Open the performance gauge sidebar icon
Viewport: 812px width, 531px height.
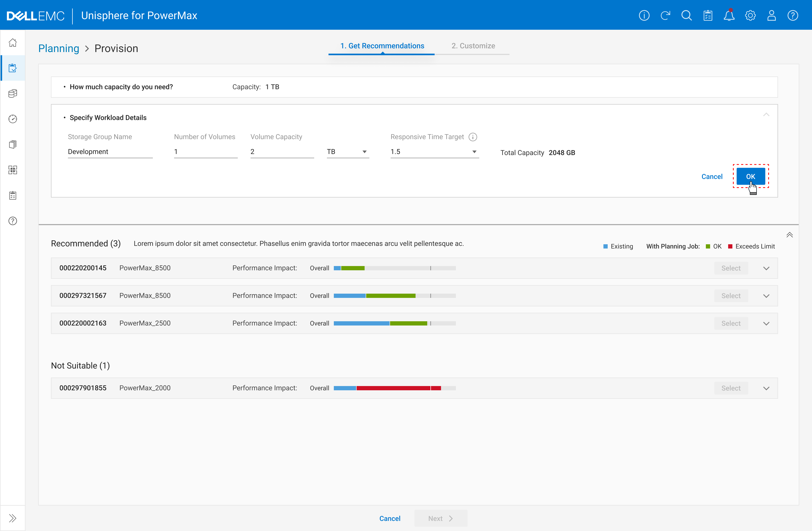pyautogui.click(x=13, y=119)
